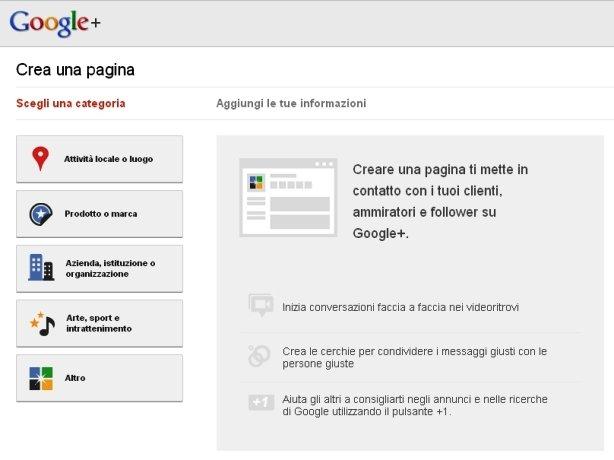Screen dimensions: 614x460
Task: Click the text about videoritrovi conversations
Action: pos(401,307)
